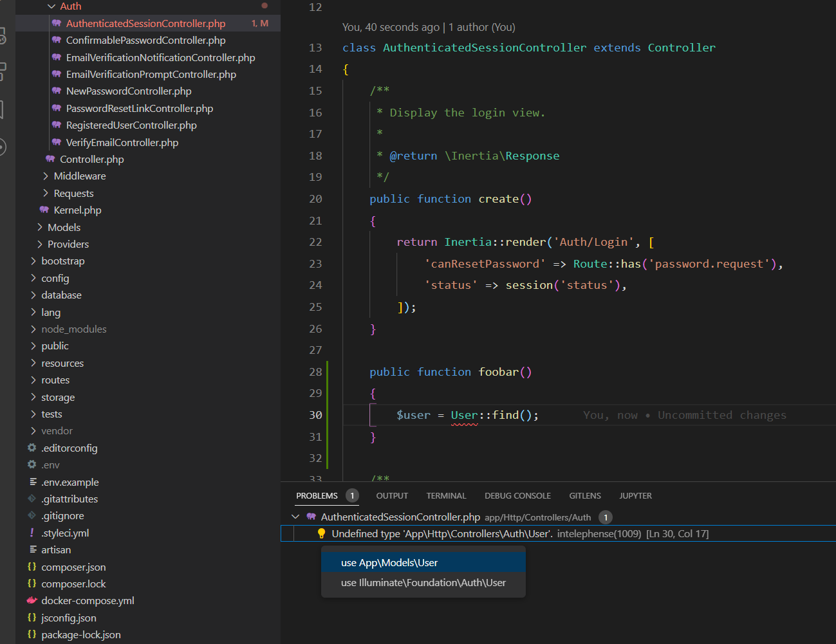Image resolution: width=836 pixels, height=644 pixels.
Task: Click the PHP elephant icon beside Kernel.php
Action: point(44,210)
